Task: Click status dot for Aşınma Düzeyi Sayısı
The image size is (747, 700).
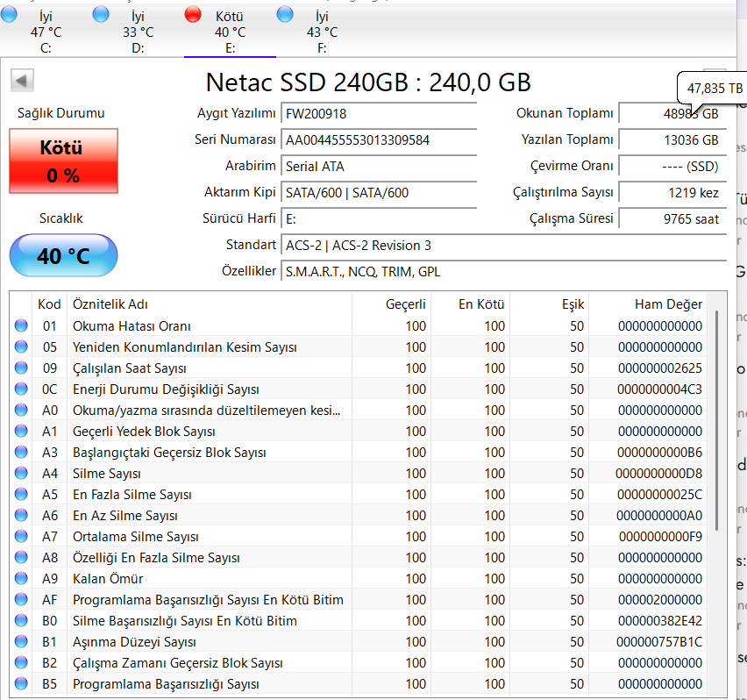Action: click(x=21, y=641)
